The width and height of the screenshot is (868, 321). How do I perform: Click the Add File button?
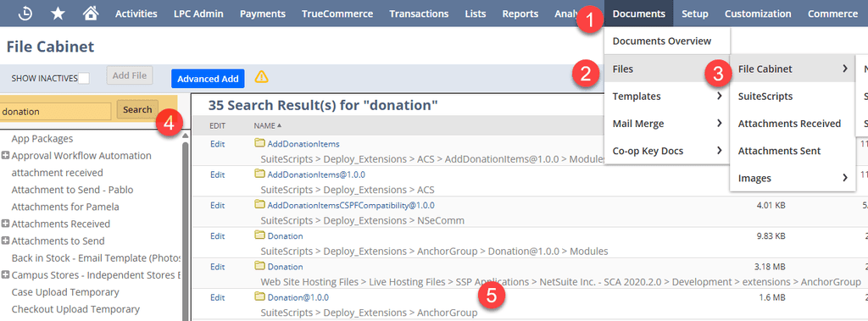point(130,76)
